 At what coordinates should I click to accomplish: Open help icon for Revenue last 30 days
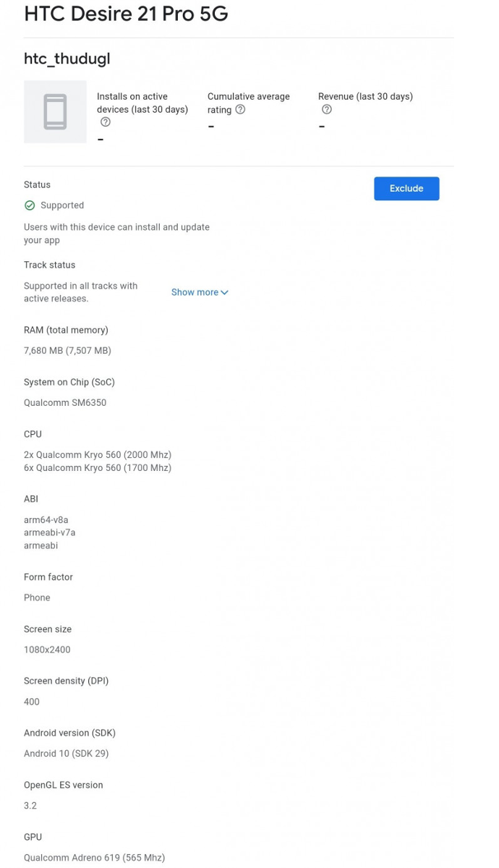[x=327, y=109]
